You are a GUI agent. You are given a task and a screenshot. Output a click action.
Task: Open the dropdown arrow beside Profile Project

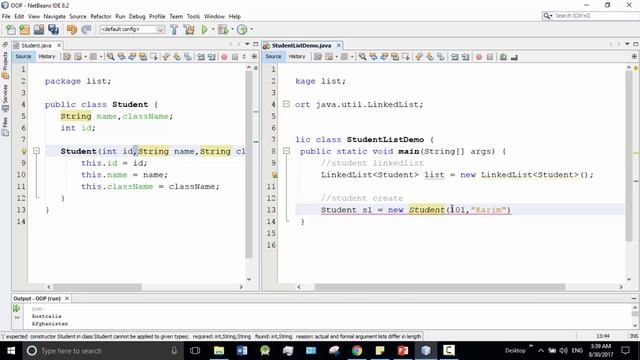251,29
